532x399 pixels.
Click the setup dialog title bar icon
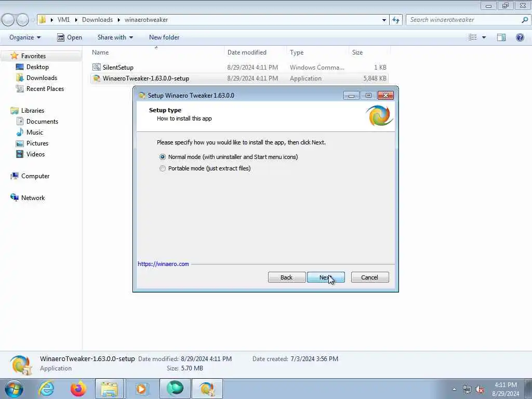(142, 96)
